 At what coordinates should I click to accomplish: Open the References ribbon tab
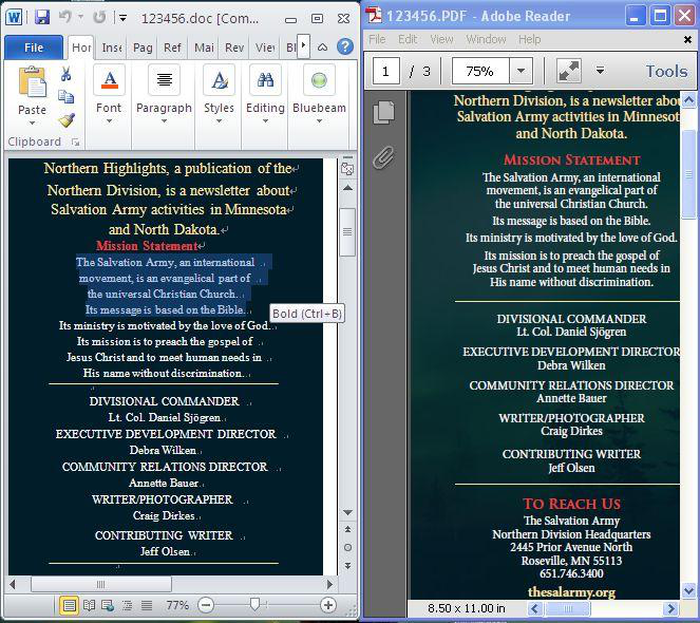click(172, 47)
